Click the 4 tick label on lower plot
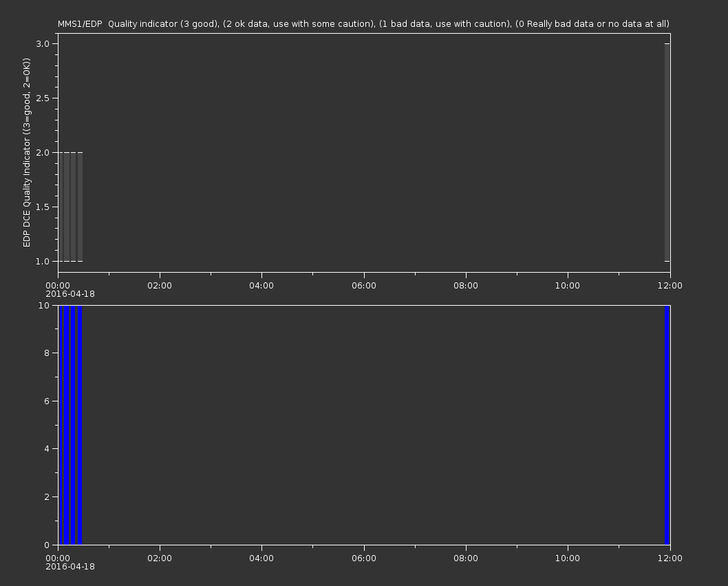Image resolution: width=728 pixels, height=586 pixels. coord(47,449)
